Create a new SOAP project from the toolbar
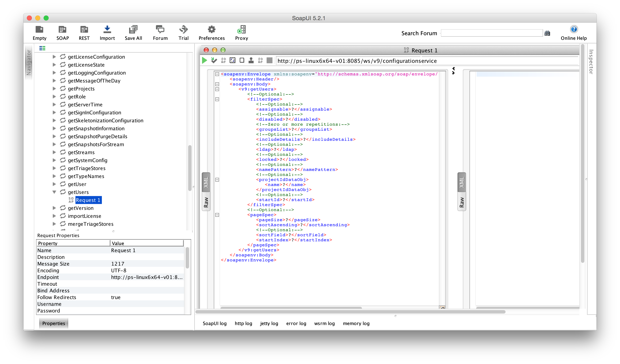The image size is (620, 364). tap(62, 33)
